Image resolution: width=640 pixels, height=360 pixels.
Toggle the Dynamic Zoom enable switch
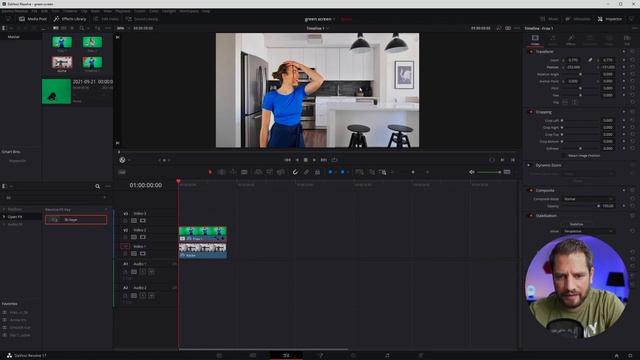pos(529,165)
